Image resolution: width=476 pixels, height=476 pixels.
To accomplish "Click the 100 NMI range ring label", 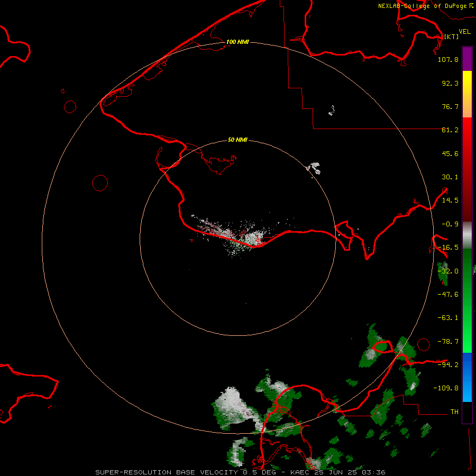I will [x=237, y=42].
